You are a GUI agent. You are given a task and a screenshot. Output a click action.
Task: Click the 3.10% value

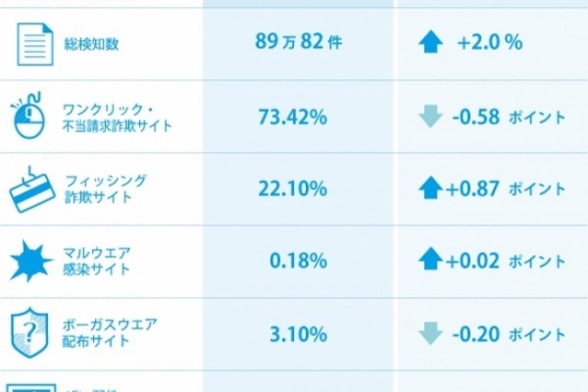pyautogui.click(x=299, y=334)
